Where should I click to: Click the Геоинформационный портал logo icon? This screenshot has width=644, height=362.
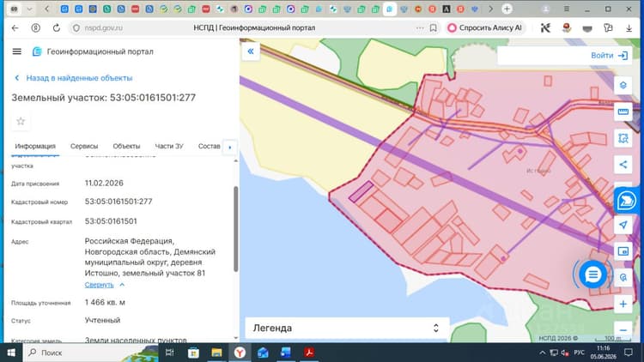[x=37, y=51]
